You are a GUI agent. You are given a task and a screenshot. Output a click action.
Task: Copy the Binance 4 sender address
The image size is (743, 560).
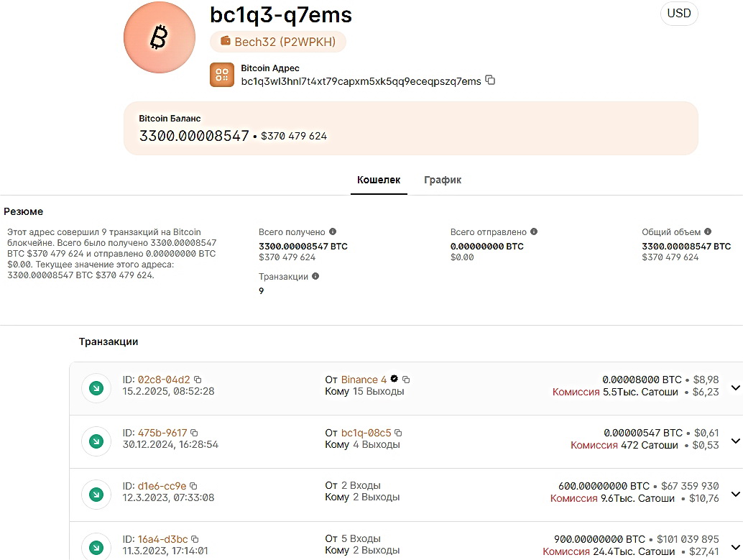coord(406,380)
